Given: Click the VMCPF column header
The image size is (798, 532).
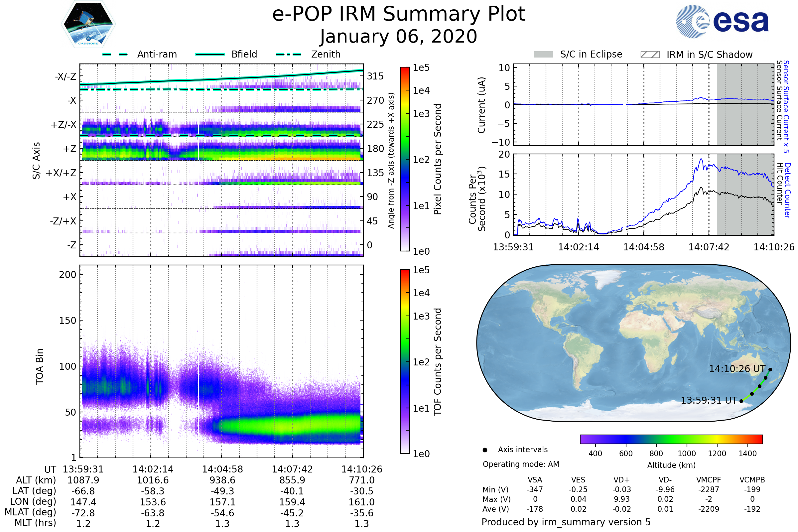Looking at the screenshot, I should point(709,480).
